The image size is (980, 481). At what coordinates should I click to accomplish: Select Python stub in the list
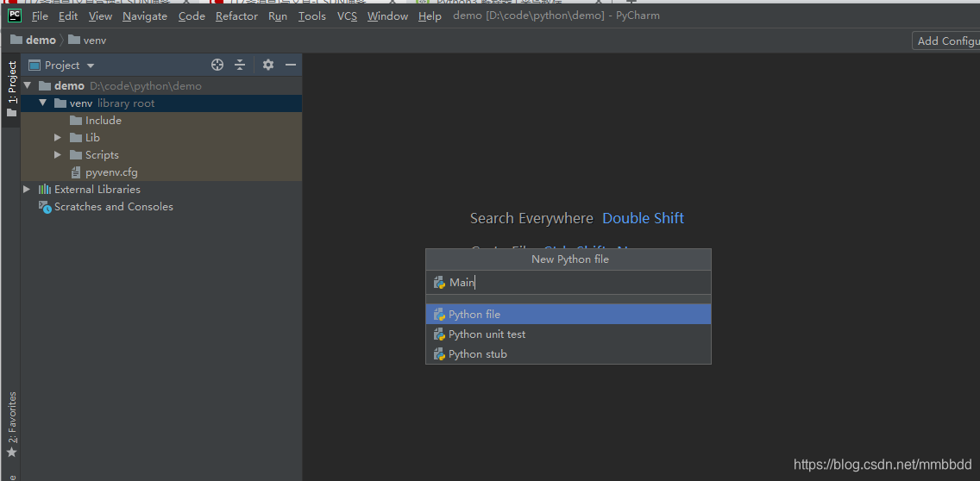(569, 354)
